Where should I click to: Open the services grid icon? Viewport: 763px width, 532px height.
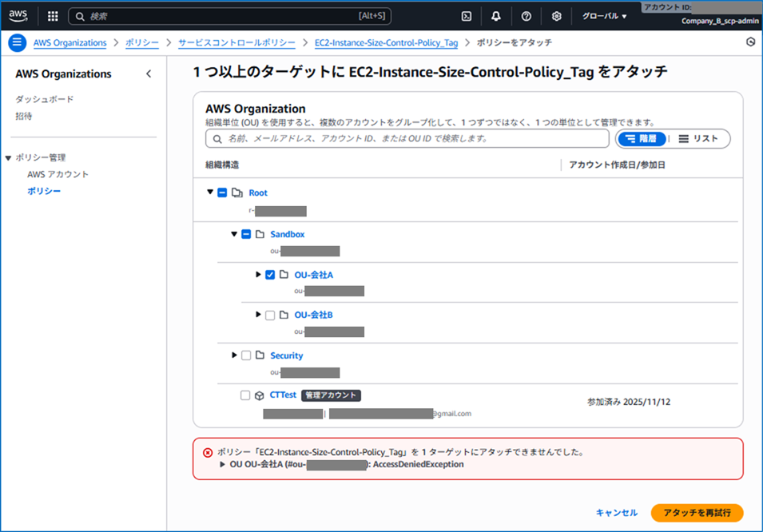(51, 15)
